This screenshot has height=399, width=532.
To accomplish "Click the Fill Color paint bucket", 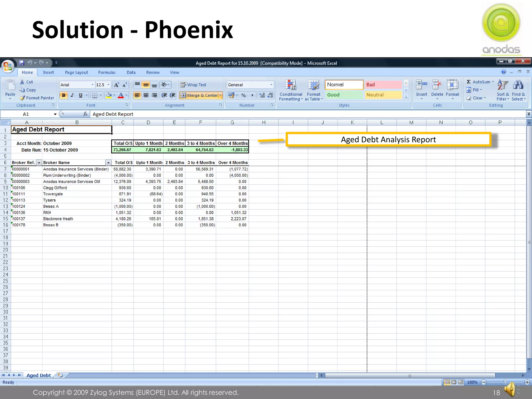I will click(x=109, y=95).
